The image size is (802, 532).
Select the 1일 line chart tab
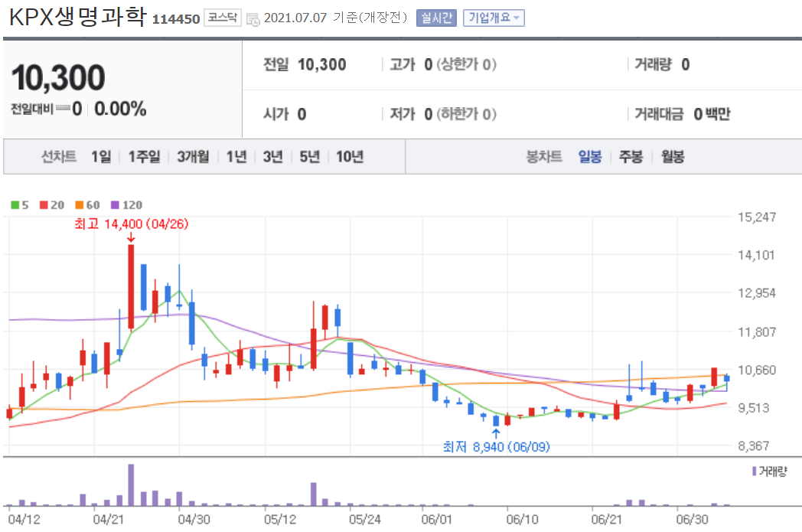(x=101, y=156)
